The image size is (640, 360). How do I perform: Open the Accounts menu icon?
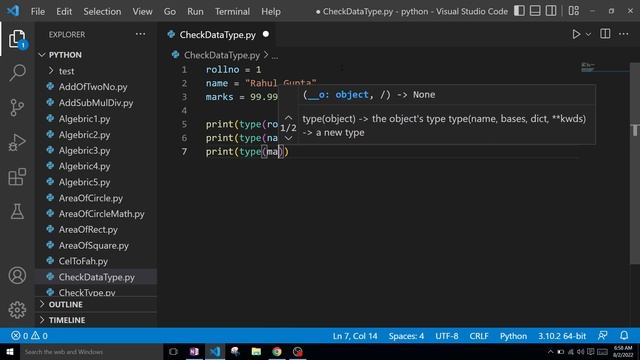(17, 276)
